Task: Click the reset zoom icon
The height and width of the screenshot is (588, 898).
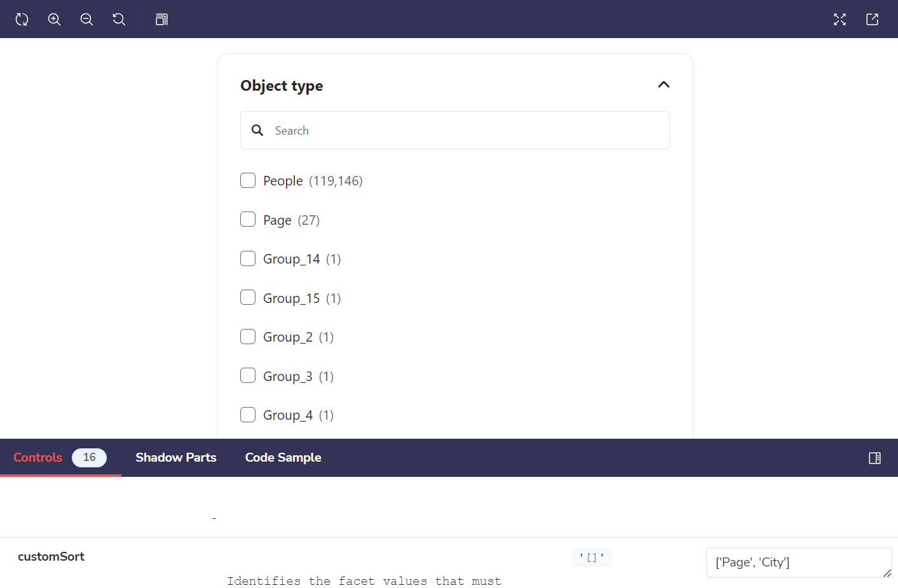Action: tap(119, 19)
